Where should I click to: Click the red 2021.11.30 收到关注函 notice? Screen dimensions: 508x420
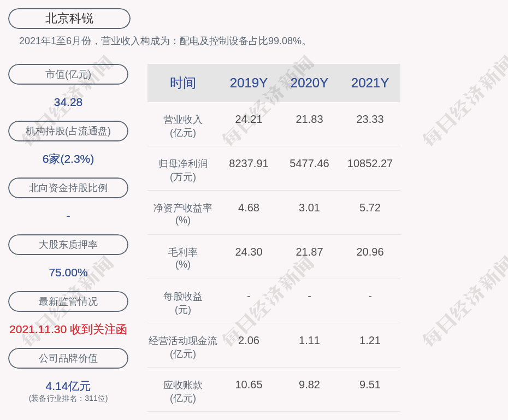[68, 329]
